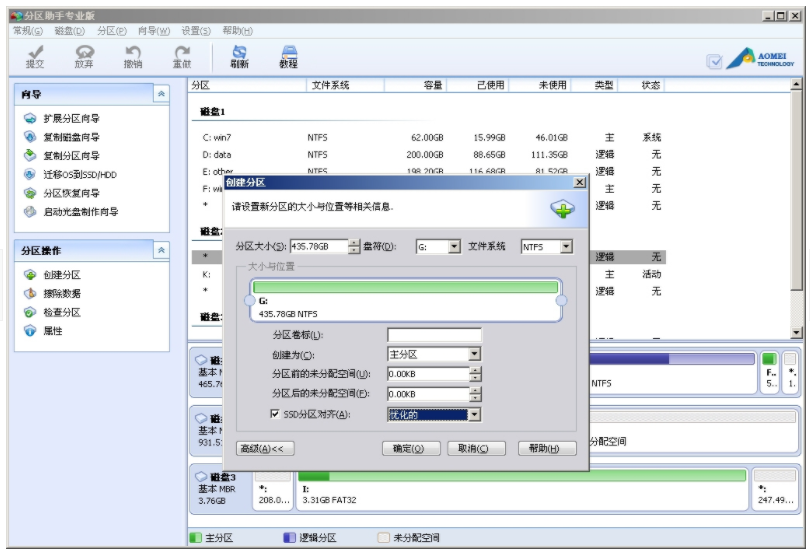The image size is (810, 554).
Task: Select the D: data partition row
Action: 429,155
